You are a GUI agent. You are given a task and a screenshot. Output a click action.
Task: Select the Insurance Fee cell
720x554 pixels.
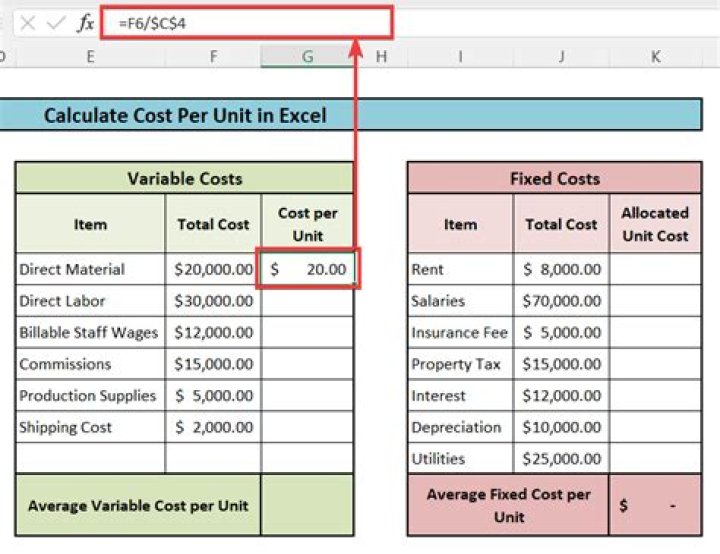pos(460,333)
